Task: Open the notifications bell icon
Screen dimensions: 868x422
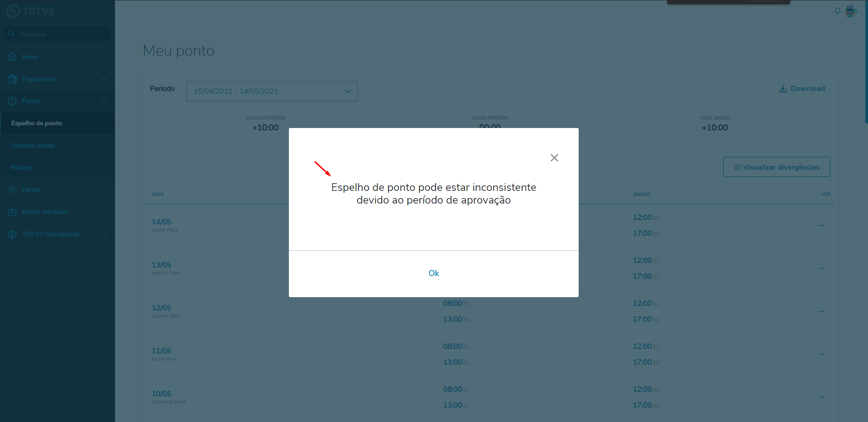Action: 838,11
